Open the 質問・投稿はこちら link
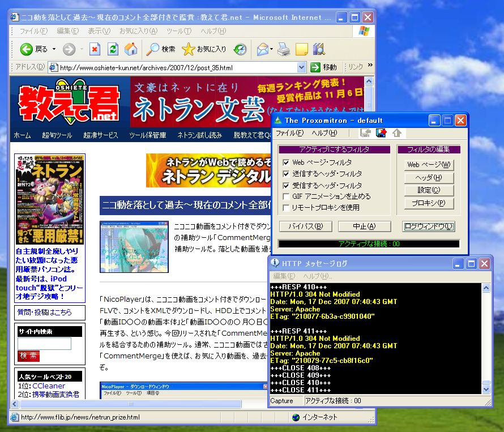 44,312
